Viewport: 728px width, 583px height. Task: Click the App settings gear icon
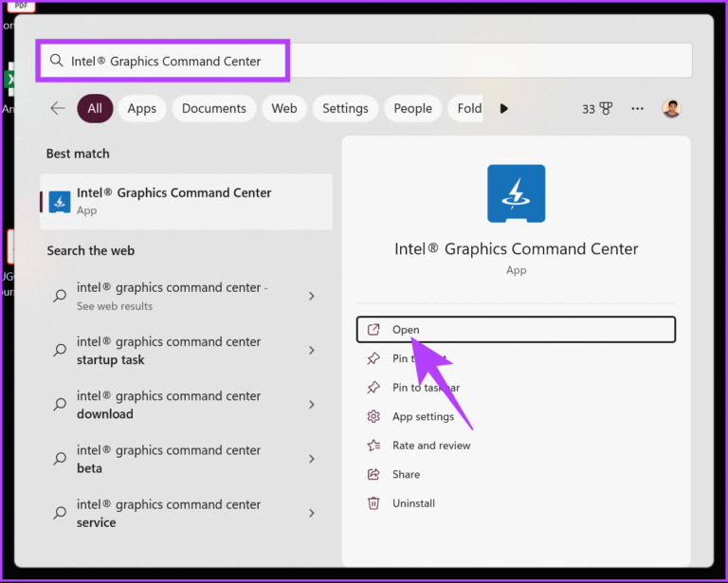click(373, 416)
